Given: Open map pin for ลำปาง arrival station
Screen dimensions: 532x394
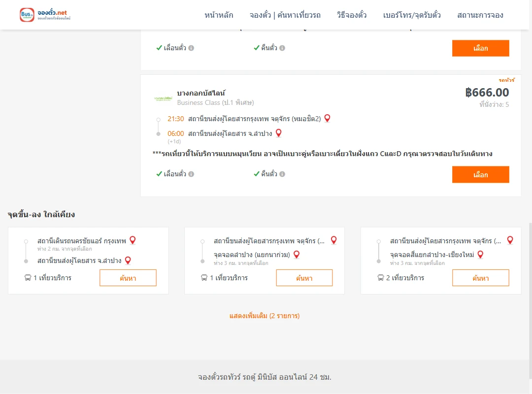Looking at the screenshot, I should 278,133.
